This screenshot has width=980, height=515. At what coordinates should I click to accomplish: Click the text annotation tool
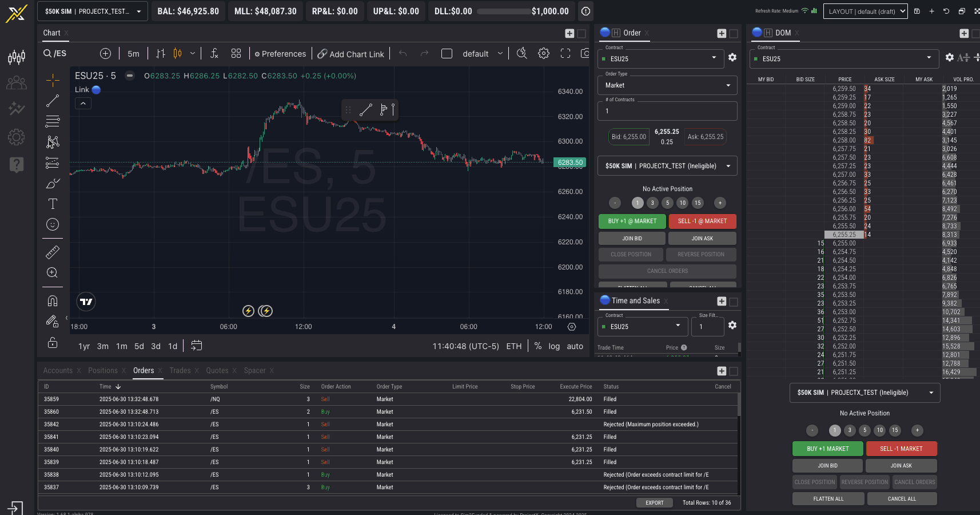point(53,204)
